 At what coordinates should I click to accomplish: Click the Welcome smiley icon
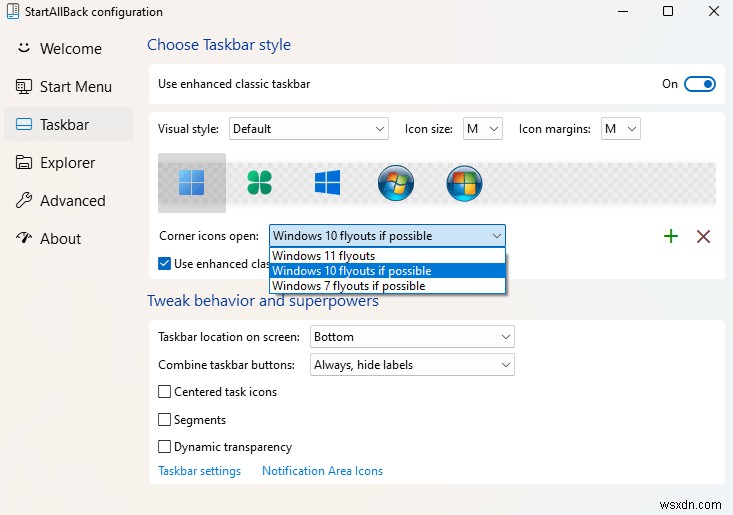point(24,48)
